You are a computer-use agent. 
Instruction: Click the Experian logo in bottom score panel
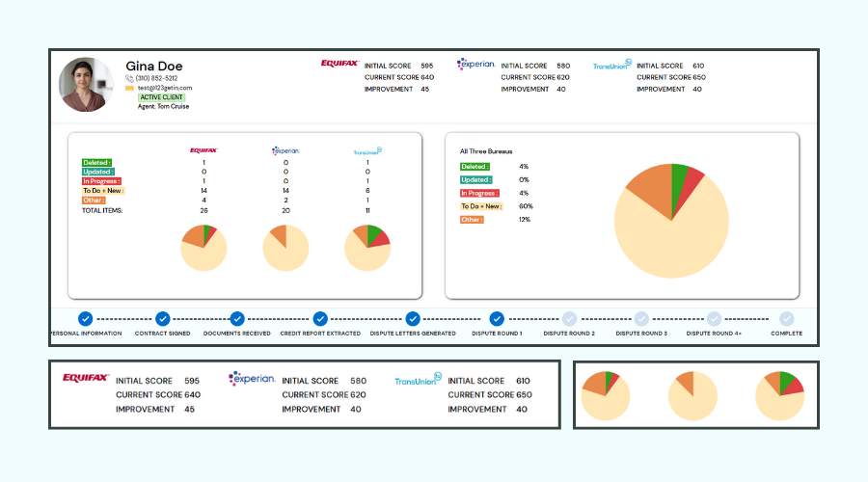(252, 379)
